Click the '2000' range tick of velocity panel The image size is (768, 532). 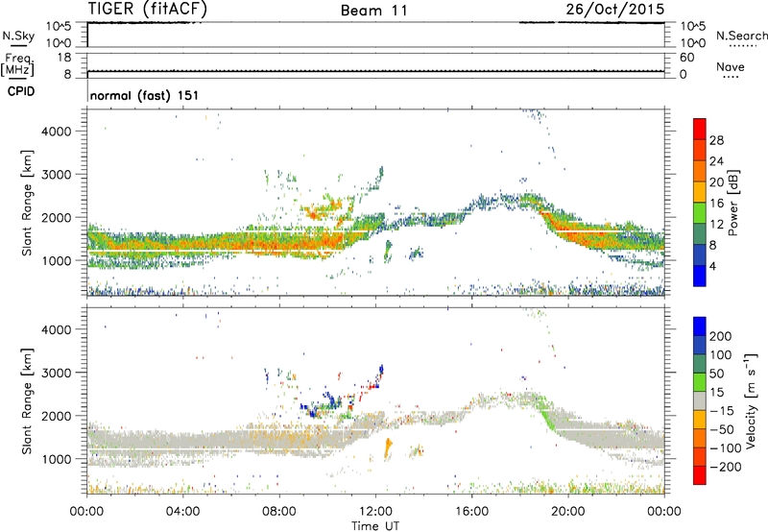click(x=56, y=416)
